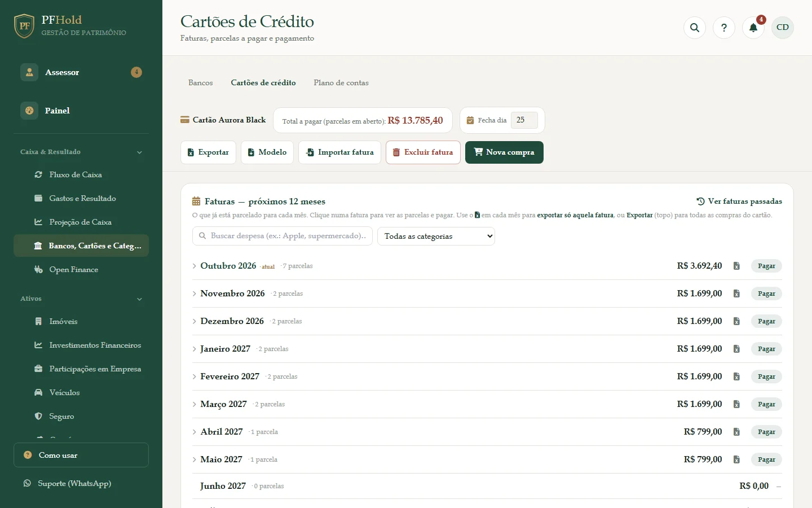Image resolution: width=812 pixels, height=508 pixels.
Task: Click the help question mark icon
Action: 724,28
